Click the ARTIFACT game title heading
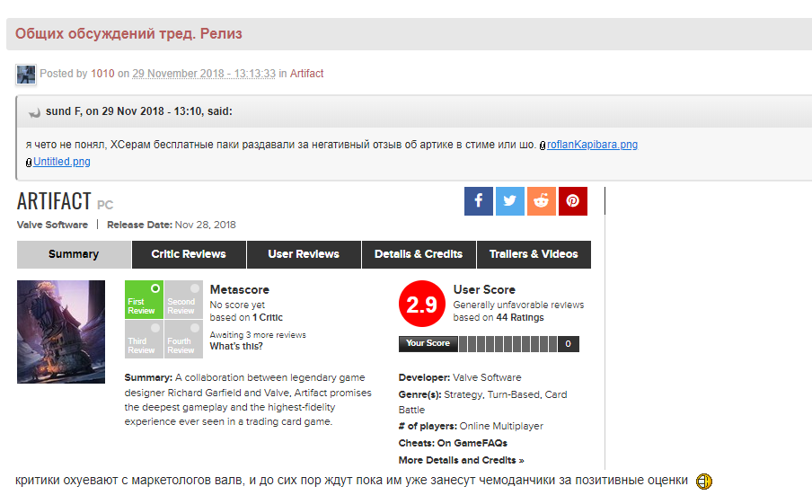 coord(54,201)
